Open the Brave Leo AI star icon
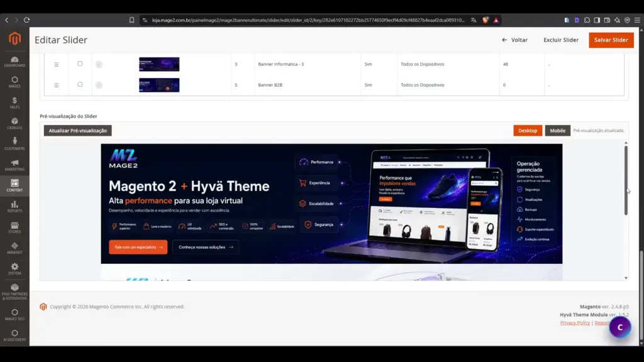The width and height of the screenshot is (644, 362). coord(617,20)
